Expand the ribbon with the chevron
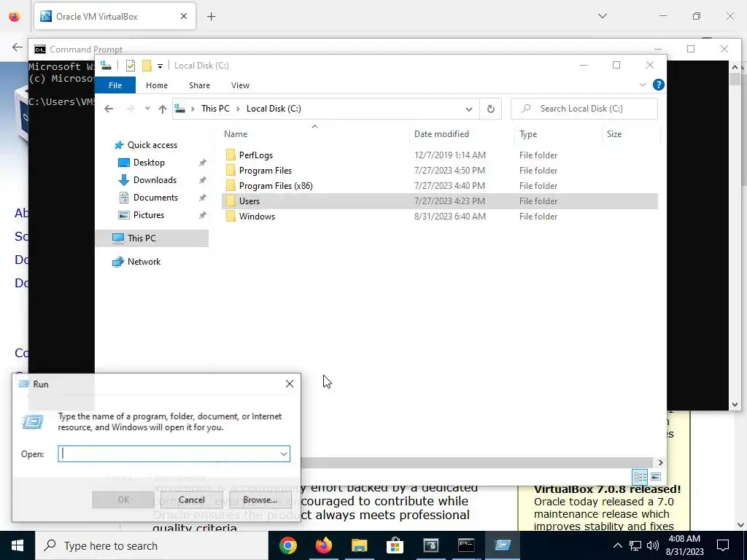 tap(642, 85)
